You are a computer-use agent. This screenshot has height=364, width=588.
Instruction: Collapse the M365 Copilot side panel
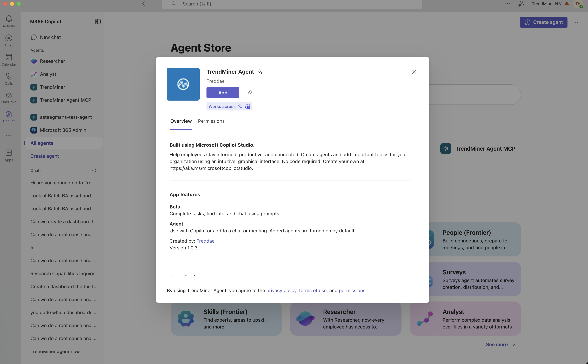pyautogui.click(x=98, y=22)
